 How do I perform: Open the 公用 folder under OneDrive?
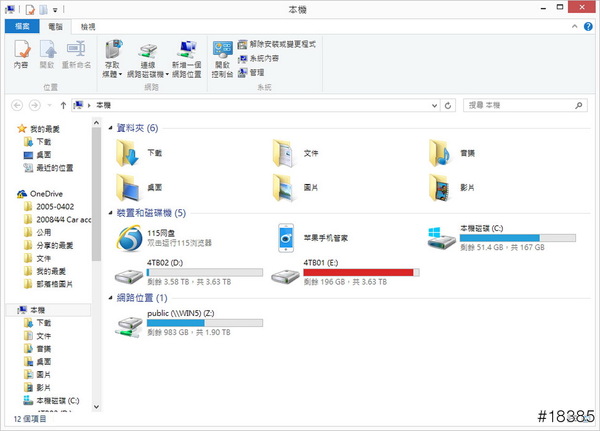(37, 232)
